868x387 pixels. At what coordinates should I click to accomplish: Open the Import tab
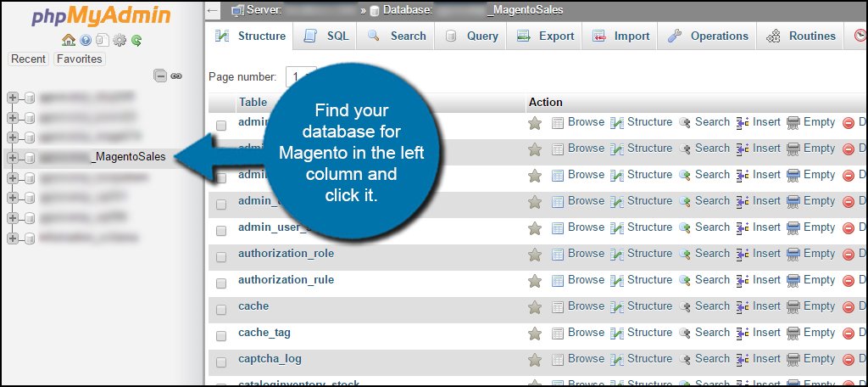(x=620, y=36)
